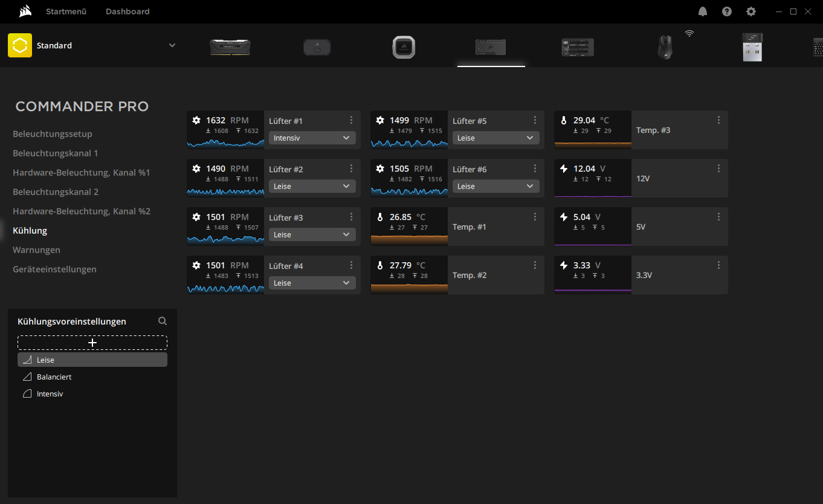Select the Intensiv cooling preset in list
Viewport: 823px width, 504px height.
(x=92, y=393)
